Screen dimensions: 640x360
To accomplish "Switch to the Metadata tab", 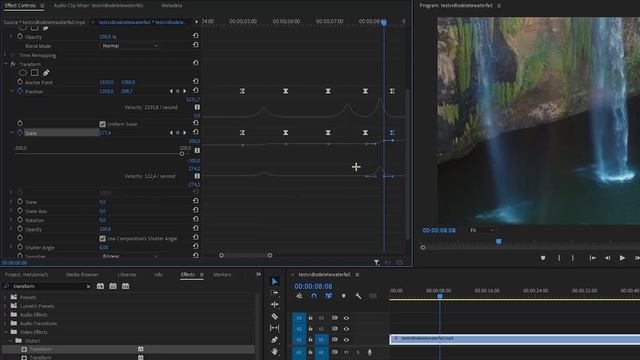I will click(172, 5).
